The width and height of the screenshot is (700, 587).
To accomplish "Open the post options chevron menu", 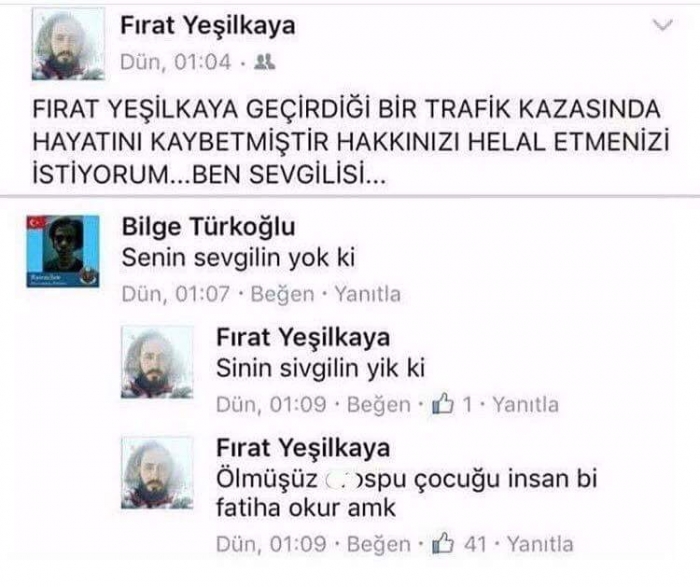I will pos(662,25).
